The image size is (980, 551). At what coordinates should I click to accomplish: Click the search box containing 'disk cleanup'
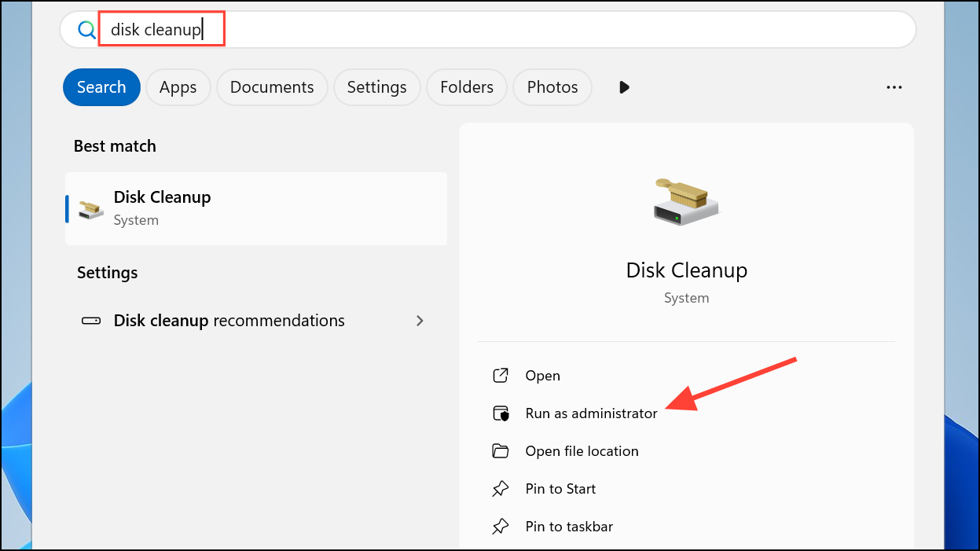click(x=488, y=30)
